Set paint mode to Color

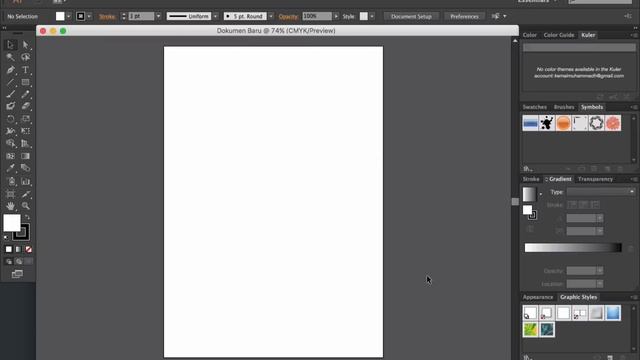click(9, 249)
